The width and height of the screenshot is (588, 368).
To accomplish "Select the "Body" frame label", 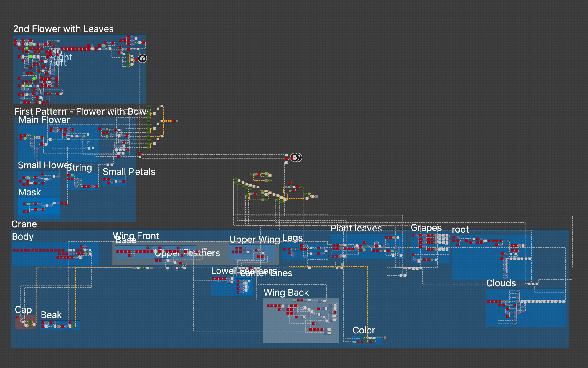I will 23,237.
